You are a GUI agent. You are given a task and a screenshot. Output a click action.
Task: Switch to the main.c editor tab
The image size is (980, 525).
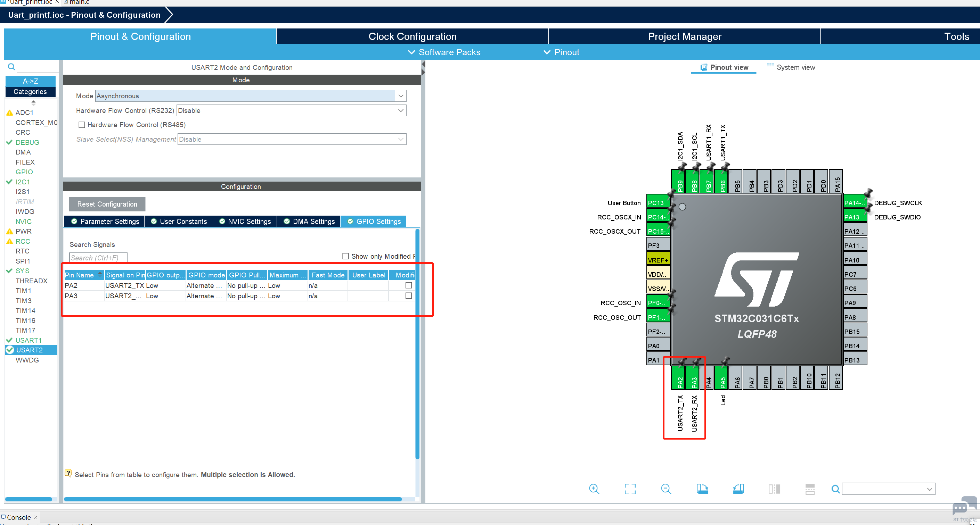76,2
